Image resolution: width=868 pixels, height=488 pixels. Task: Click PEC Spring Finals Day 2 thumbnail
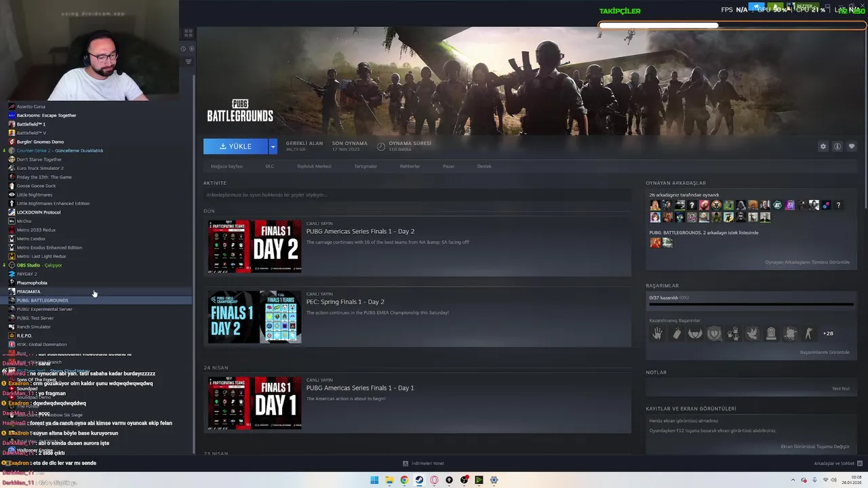click(x=254, y=317)
